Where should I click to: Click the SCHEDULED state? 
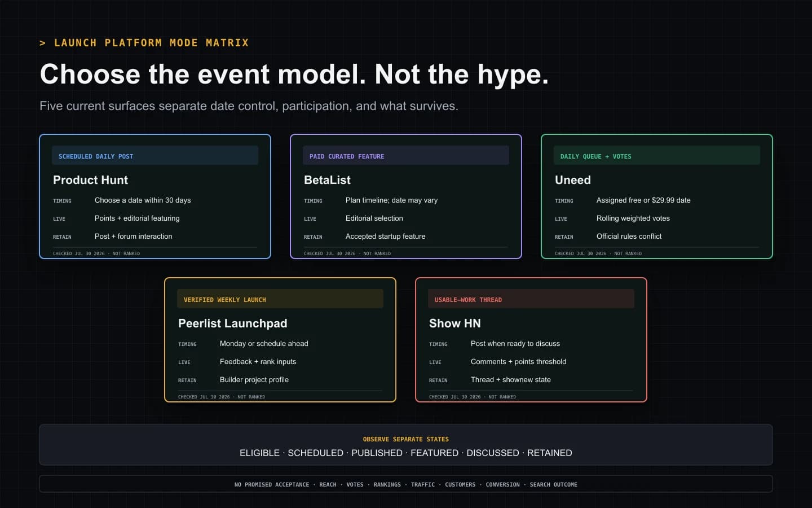316,453
